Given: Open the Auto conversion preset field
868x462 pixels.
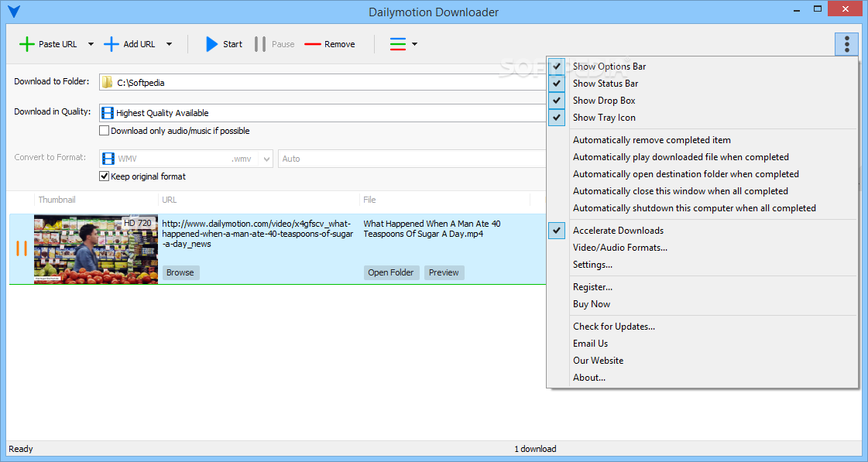Looking at the screenshot, I should click(412, 159).
